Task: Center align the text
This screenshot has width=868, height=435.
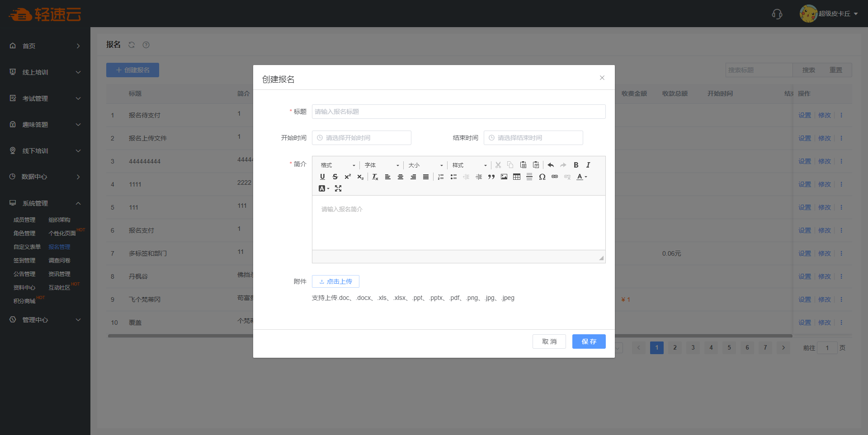Action: tap(401, 177)
